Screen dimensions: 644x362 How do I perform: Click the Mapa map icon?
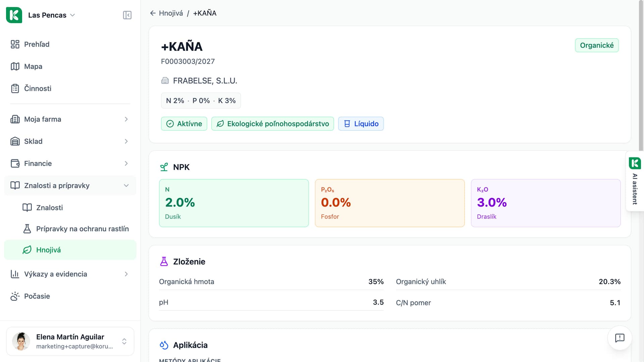(x=15, y=66)
